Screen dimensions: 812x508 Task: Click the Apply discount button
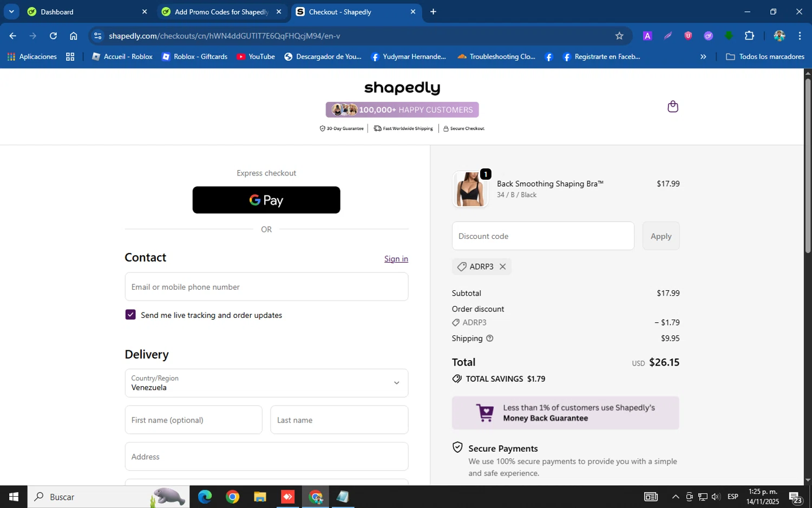click(661, 236)
